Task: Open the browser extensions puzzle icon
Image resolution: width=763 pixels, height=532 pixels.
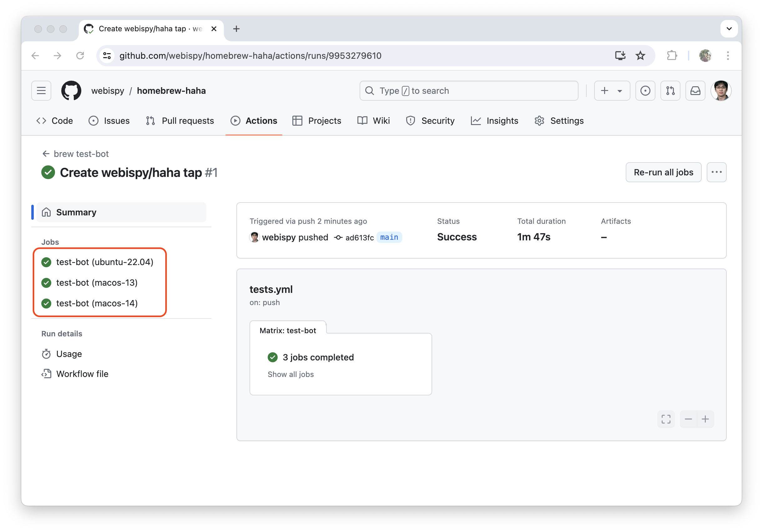Action: click(672, 55)
